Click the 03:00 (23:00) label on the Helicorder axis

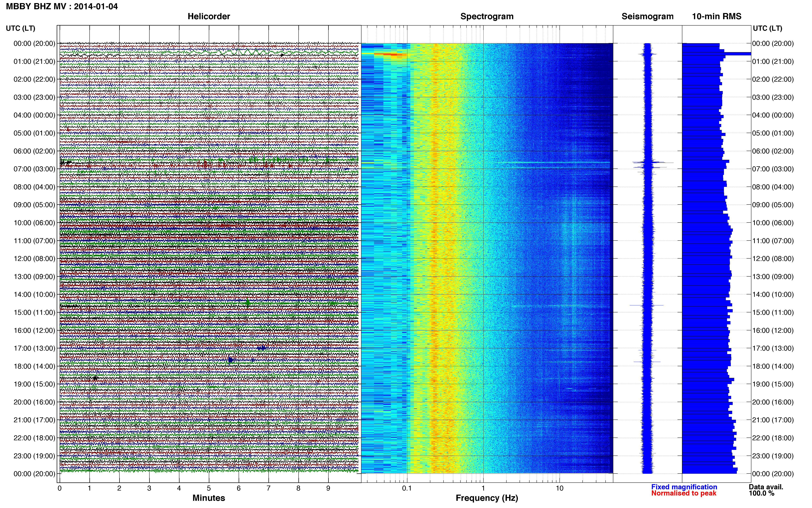[x=34, y=97]
